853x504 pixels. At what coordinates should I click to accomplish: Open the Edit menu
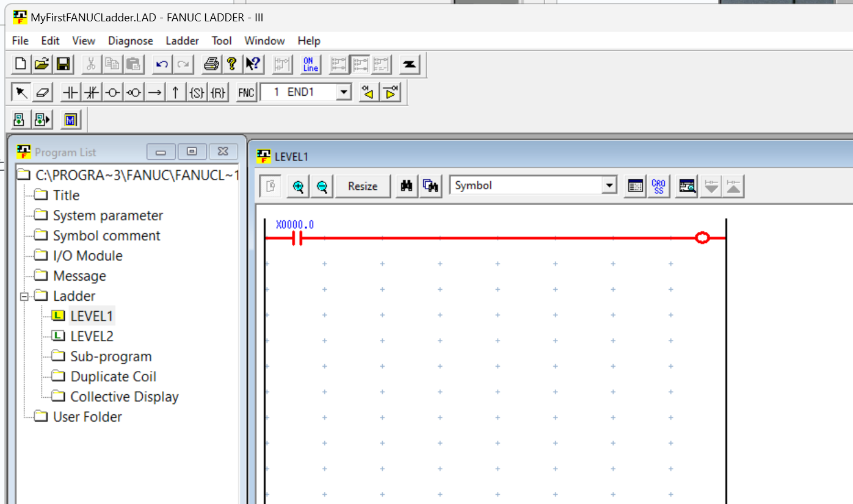point(50,41)
